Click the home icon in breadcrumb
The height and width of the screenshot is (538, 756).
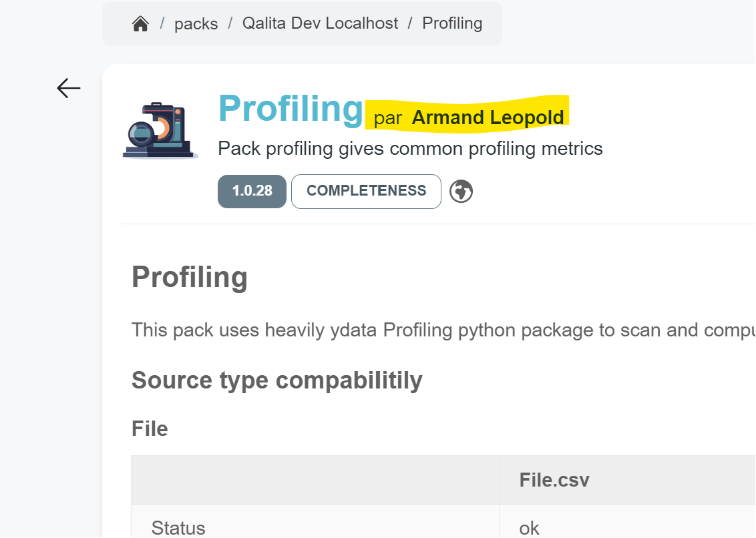tap(140, 24)
